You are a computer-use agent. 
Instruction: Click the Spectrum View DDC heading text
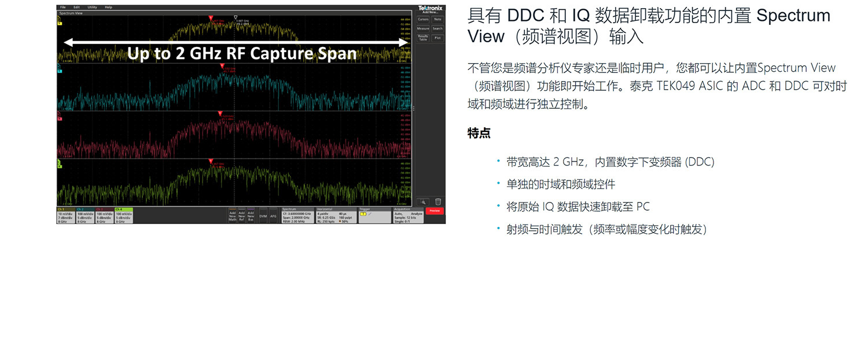(x=649, y=25)
